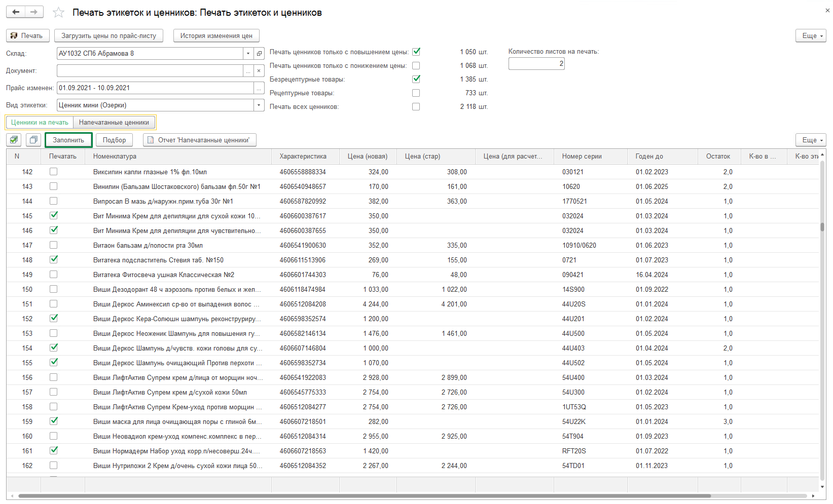Expand the Склад dropdown list

(248, 54)
